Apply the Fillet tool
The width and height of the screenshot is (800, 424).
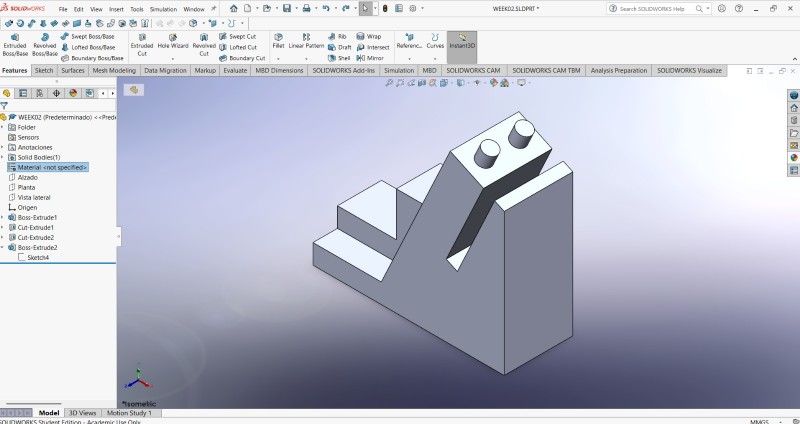(x=278, y=41)
